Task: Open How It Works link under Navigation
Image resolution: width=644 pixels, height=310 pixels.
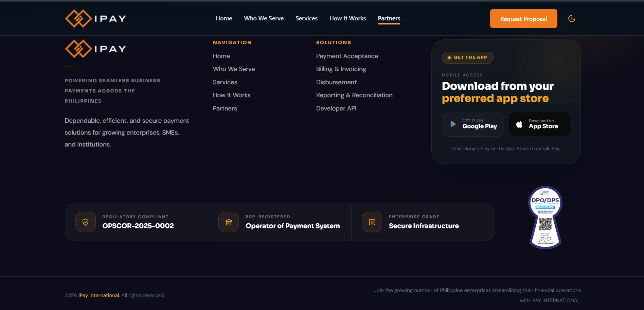Action: coord(232,95)
